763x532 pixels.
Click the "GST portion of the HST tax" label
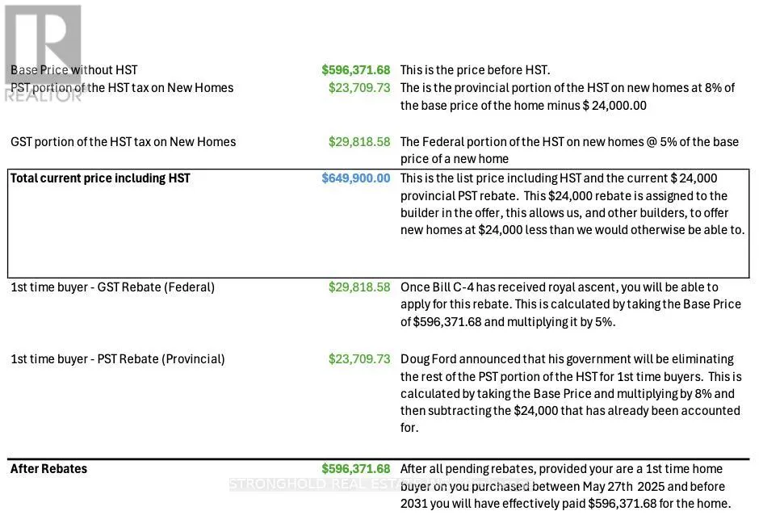pos(123,142)
